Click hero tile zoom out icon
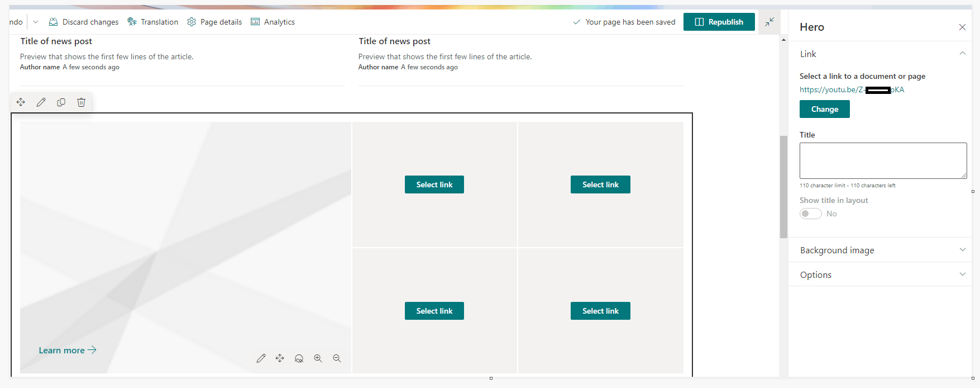The width and height of the screenshot is (980, 388). 337,358
